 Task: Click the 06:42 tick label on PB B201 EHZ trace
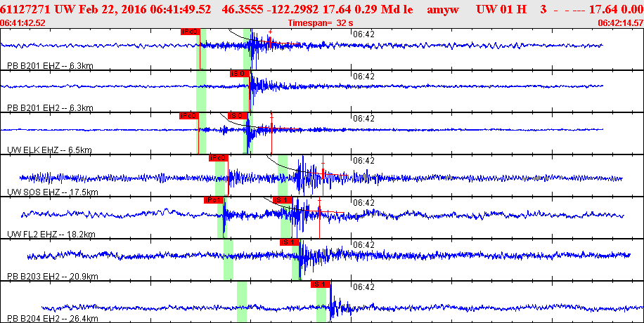[x=364, y=34]
